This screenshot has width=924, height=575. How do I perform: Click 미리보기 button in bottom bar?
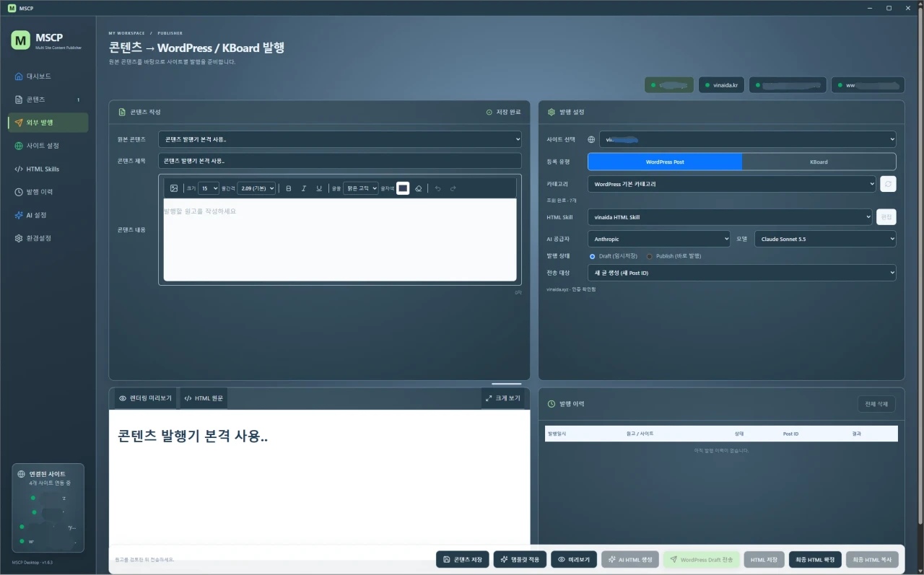(x=574, y=559)
